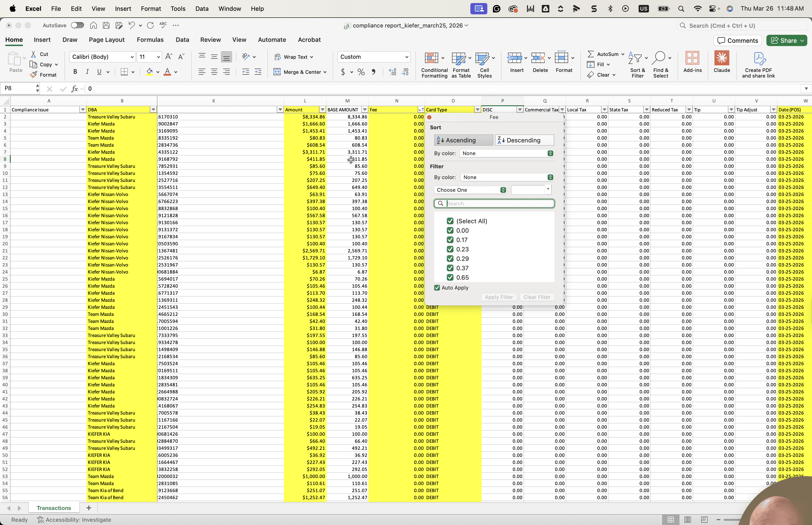The height and width of the screenshot is (525, 812).
Task: Click Format as Table icon
Action: pos(461,65)
